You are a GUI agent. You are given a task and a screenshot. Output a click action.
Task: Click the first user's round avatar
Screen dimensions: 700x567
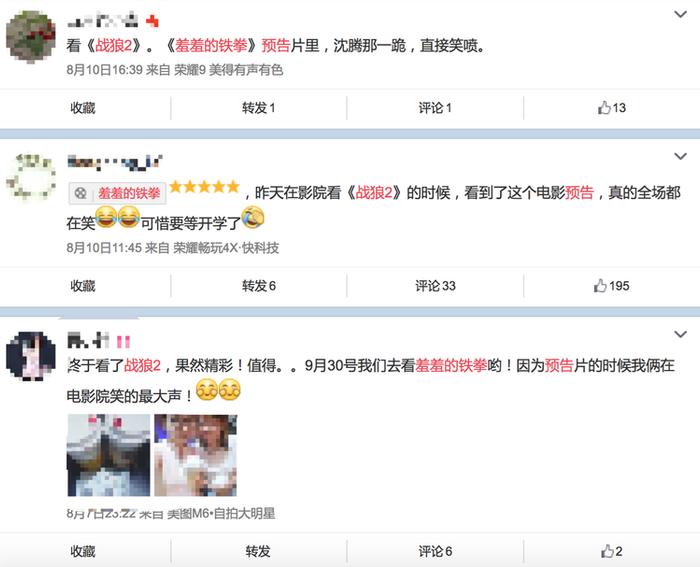click(30, 37)
